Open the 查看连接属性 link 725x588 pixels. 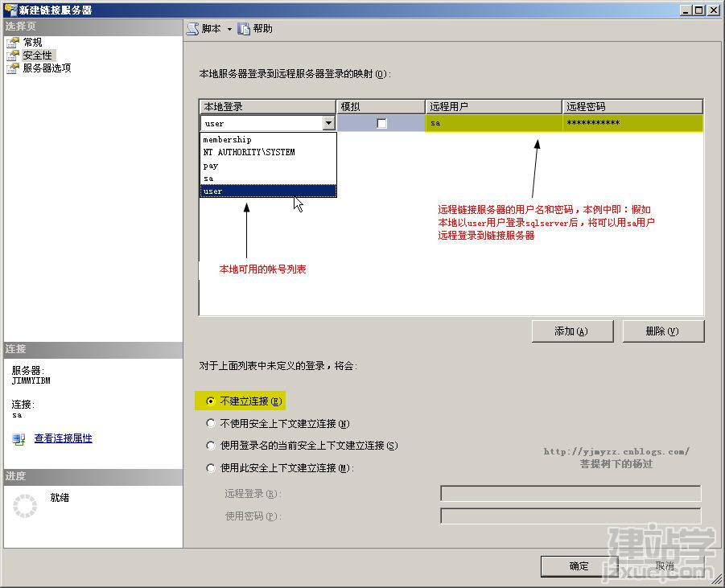pos(64,438)
